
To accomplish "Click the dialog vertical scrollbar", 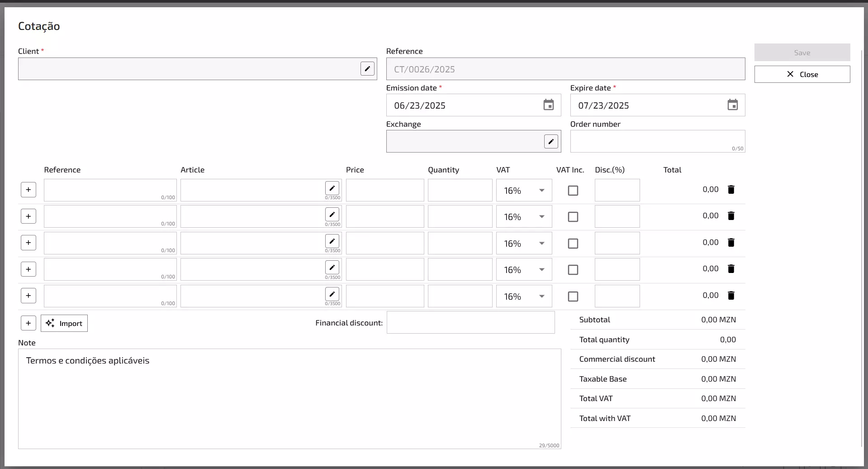I will coord(862,249).
